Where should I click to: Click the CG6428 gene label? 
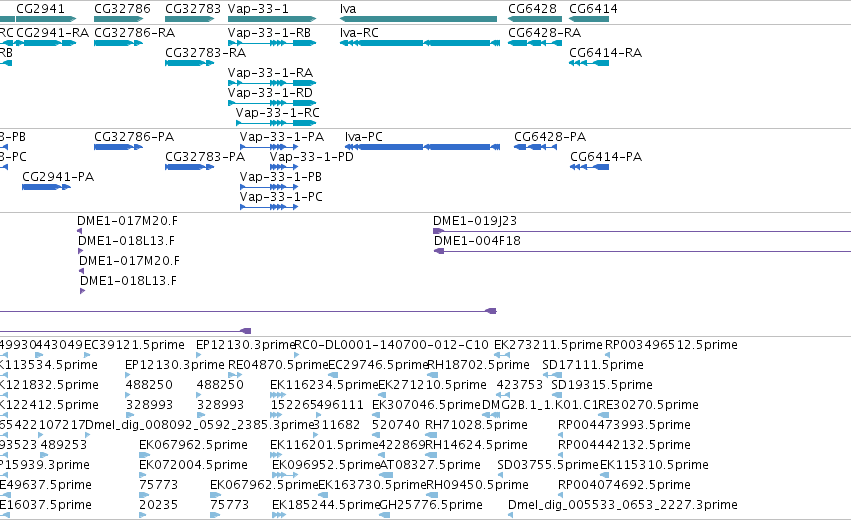[x=532, y=9]
